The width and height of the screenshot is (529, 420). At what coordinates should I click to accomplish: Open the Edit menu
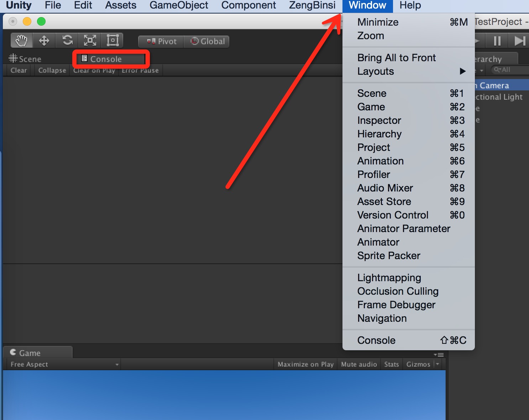click(x=83, y=5)
